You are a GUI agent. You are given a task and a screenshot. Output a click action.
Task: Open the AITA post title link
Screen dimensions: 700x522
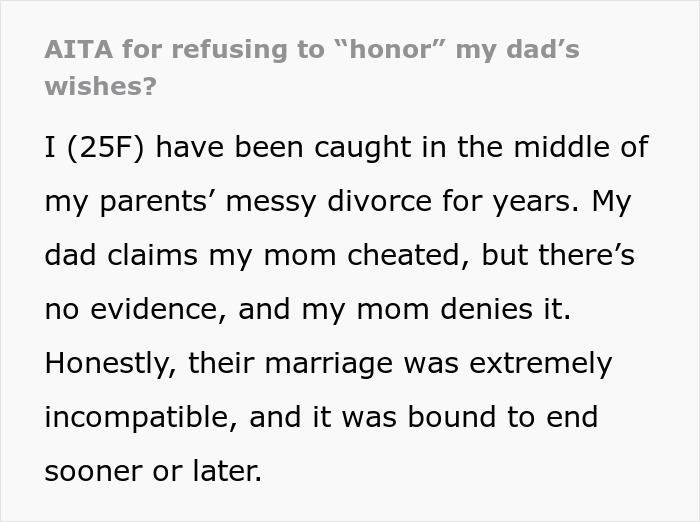(312, 67)
